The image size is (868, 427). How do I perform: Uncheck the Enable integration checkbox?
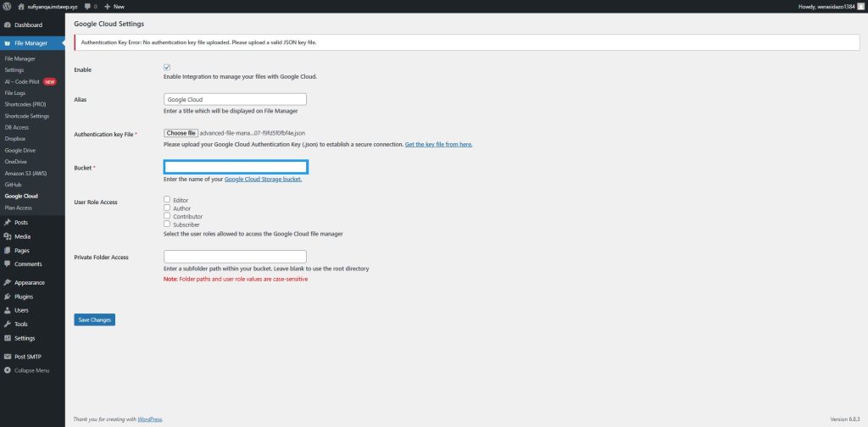tap(167, 67)
